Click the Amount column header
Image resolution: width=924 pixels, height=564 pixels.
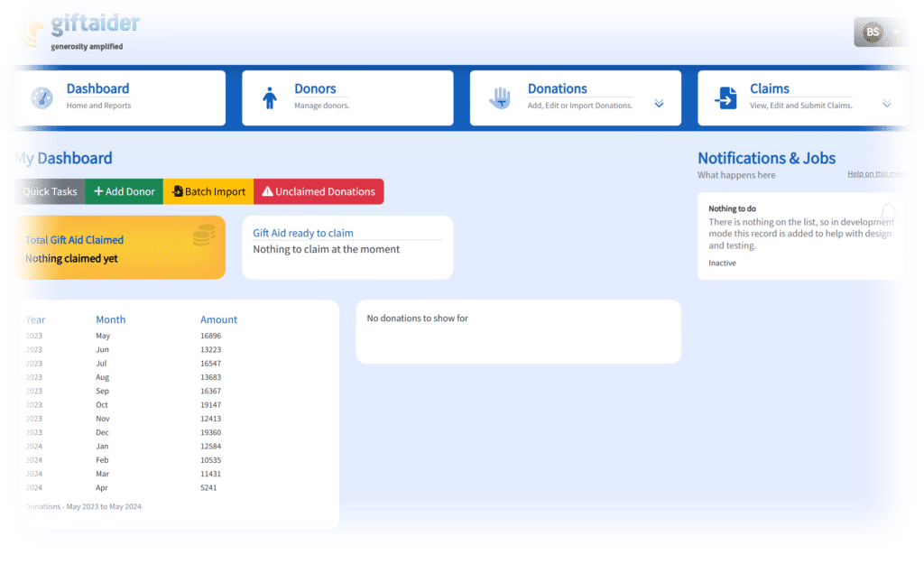(x=218, y=319)
